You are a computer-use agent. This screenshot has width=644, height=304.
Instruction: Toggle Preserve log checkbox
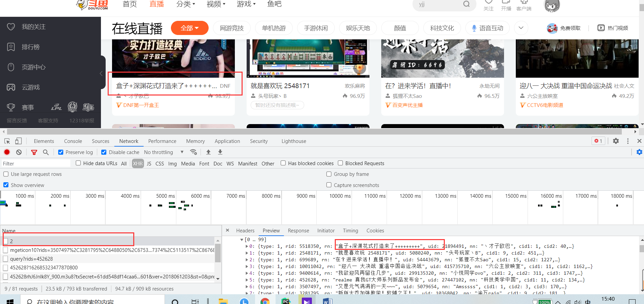61,152
